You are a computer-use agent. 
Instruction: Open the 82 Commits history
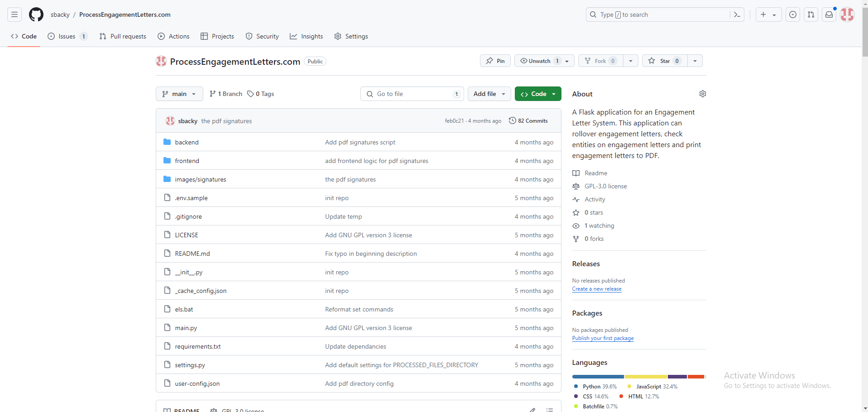[x=528, y=120]
